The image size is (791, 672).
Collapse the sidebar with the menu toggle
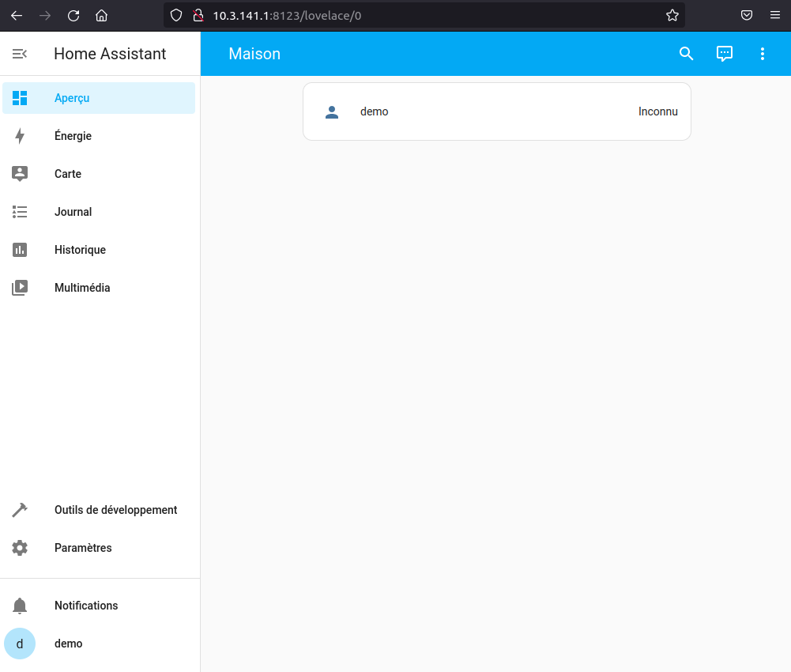(x=19, y=54)
